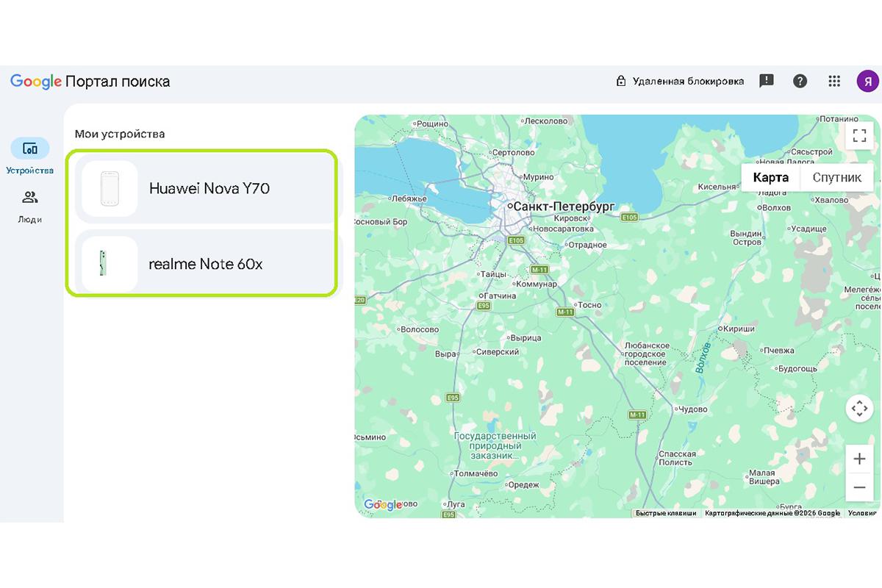Open the help question mark icon
Viewport: 882px width, 588px height.
800,81
